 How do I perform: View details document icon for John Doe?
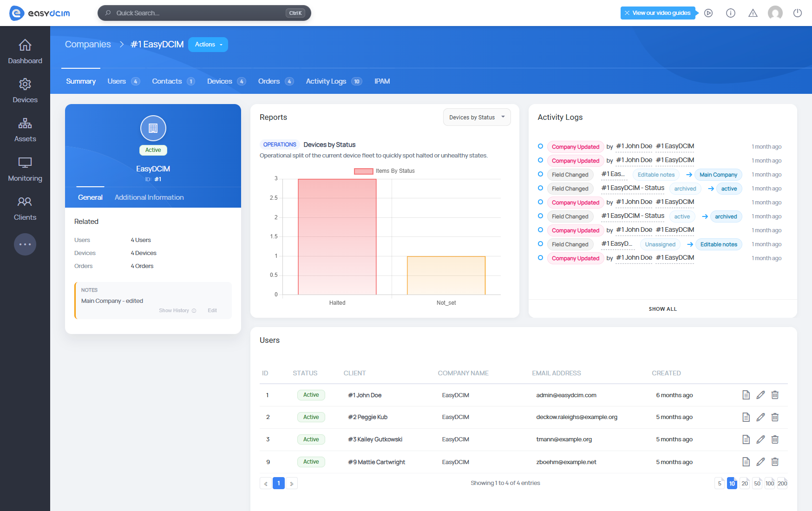pos(746,395)
